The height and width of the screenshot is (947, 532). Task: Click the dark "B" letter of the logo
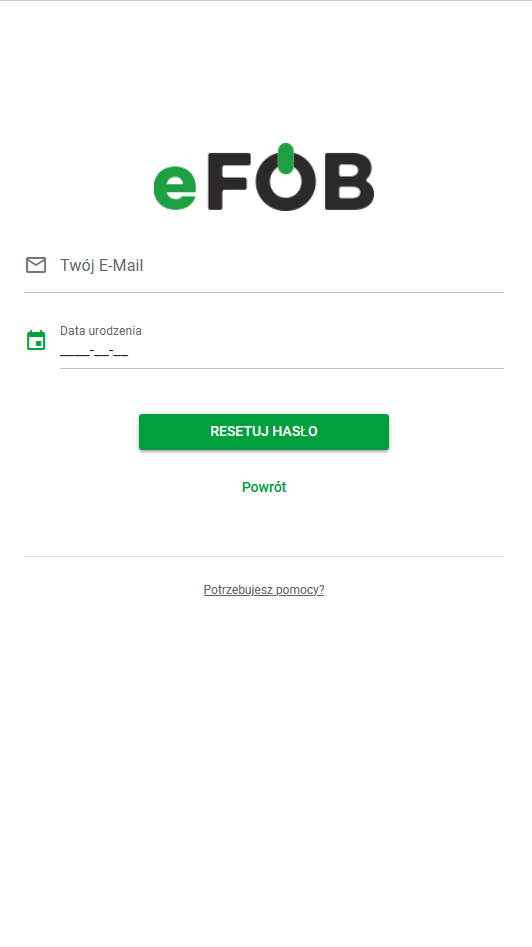pos(350,181)
